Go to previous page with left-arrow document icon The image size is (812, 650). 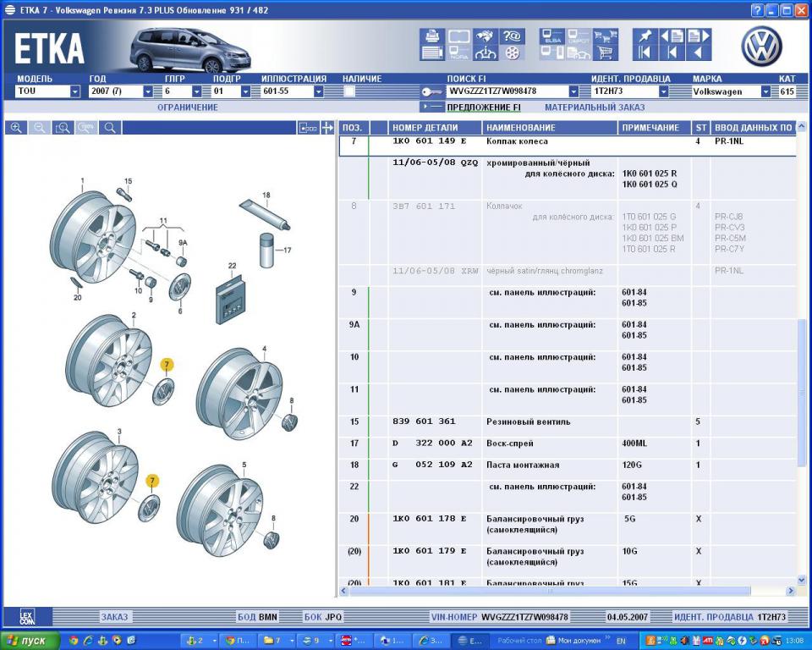click(672, 36)
